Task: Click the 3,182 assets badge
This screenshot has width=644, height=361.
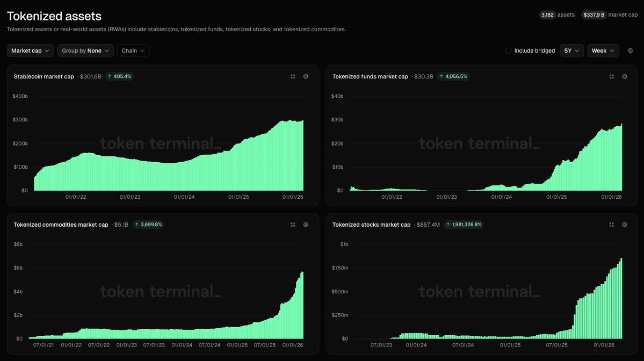Action: (x=547, y=15)
